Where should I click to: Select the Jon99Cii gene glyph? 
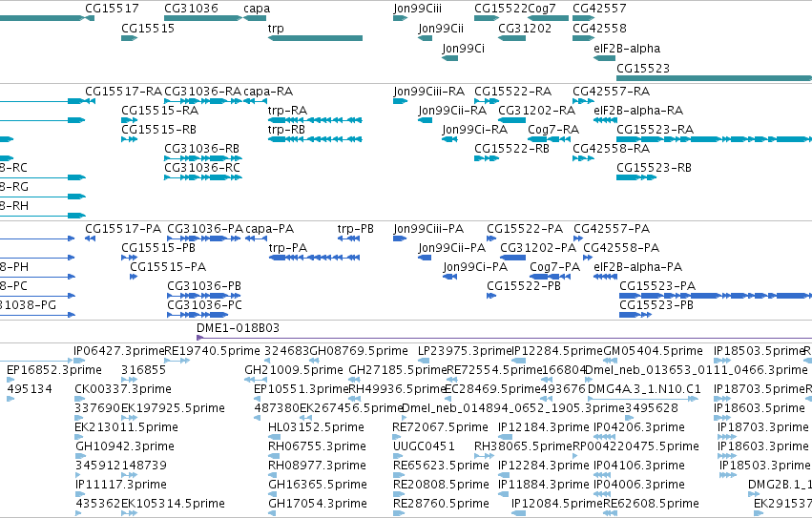[x=426, y=38]
